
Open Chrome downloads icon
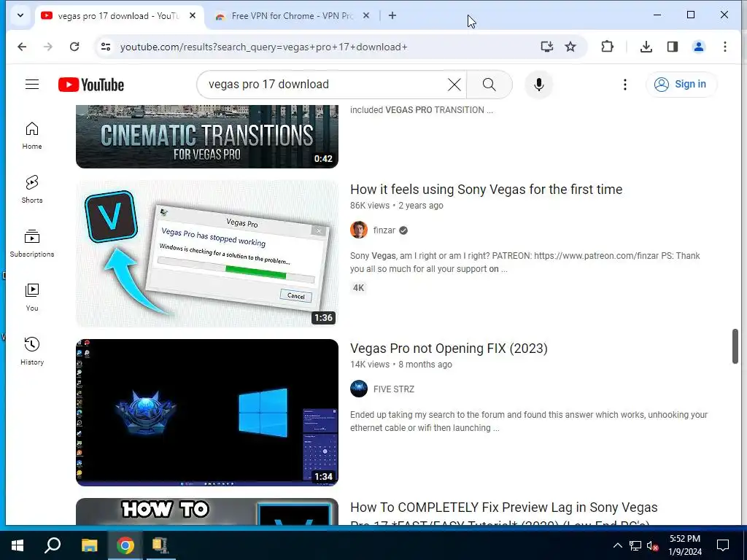pos(646,47)
